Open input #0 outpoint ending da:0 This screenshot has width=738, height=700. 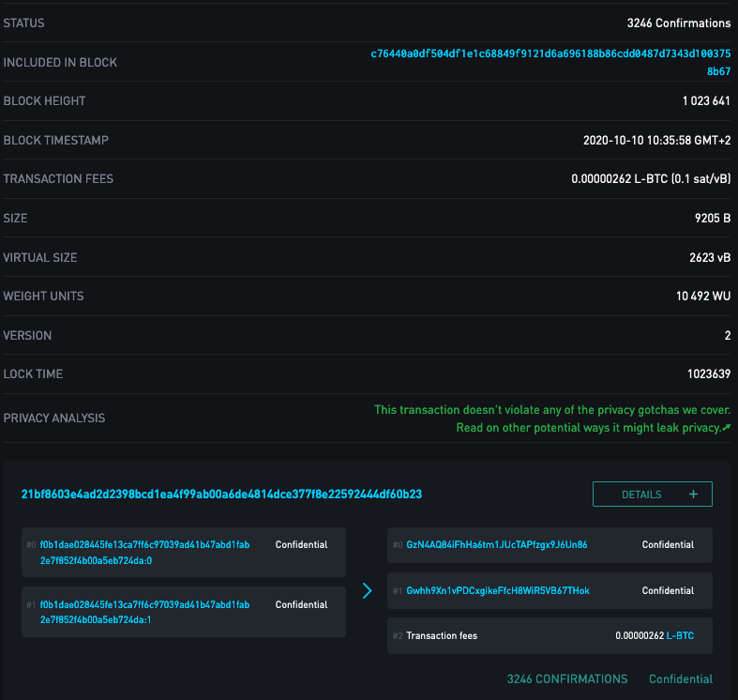(145, 552)
